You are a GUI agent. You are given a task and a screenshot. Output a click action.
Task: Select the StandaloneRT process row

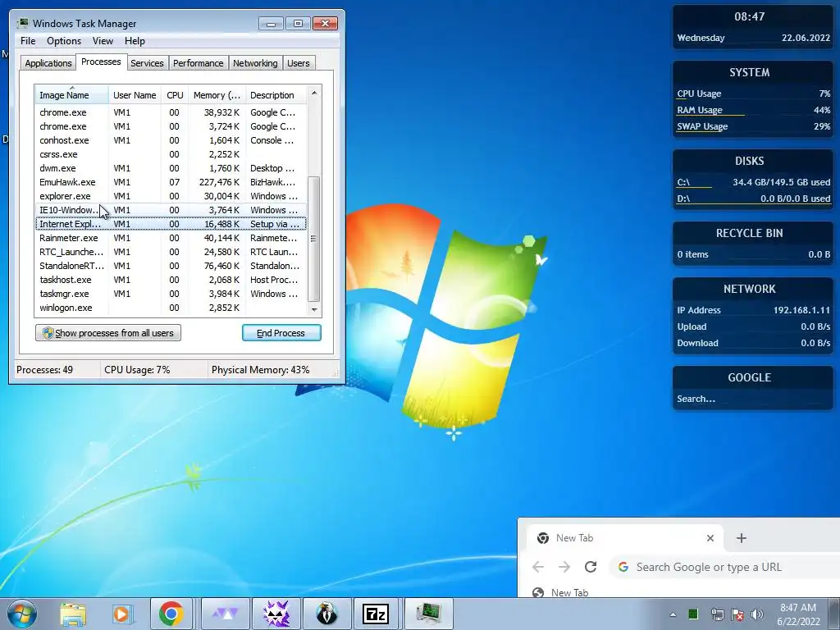(171, 266)
